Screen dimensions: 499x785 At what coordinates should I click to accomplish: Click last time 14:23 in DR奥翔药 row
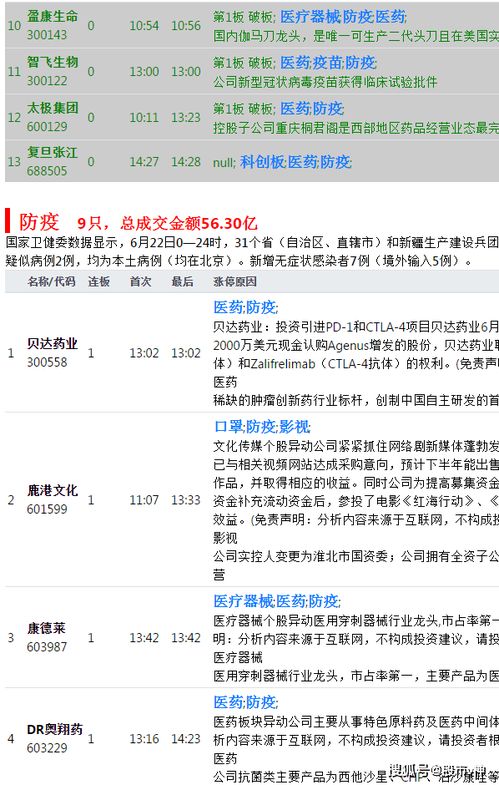[186, 739]
